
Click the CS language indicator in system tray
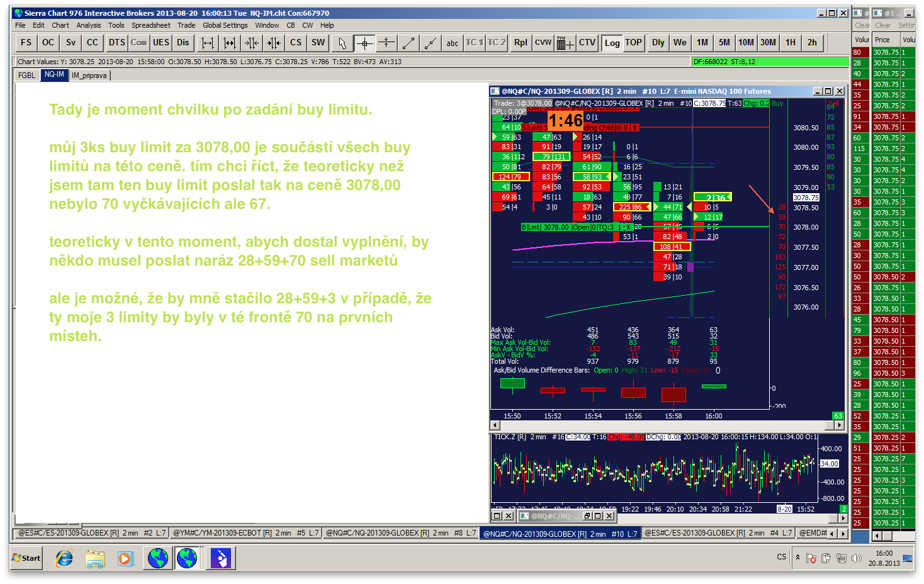pyautogui.click(x=781, y=557)
